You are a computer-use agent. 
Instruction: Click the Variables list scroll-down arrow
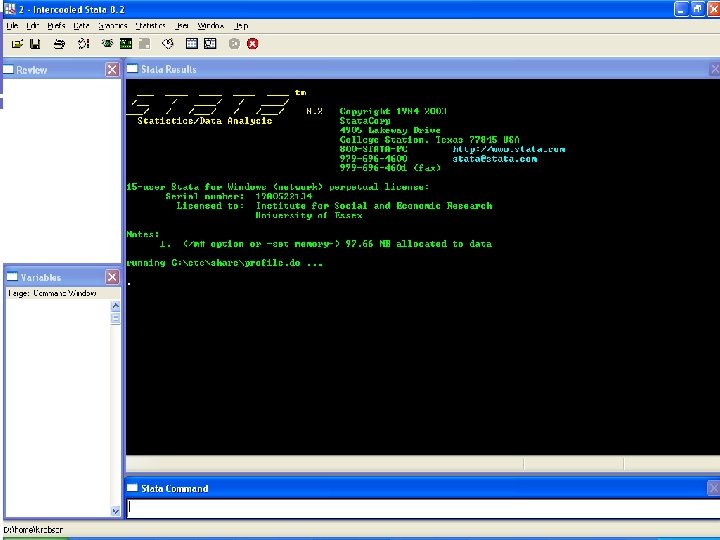pyautogui.click(x=115, y=511)
